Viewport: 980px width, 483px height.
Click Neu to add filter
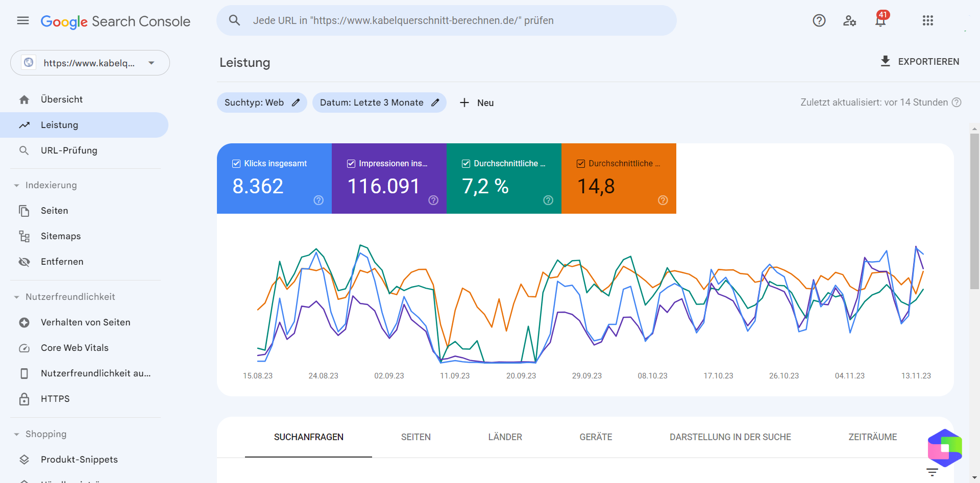pos(476,103)
